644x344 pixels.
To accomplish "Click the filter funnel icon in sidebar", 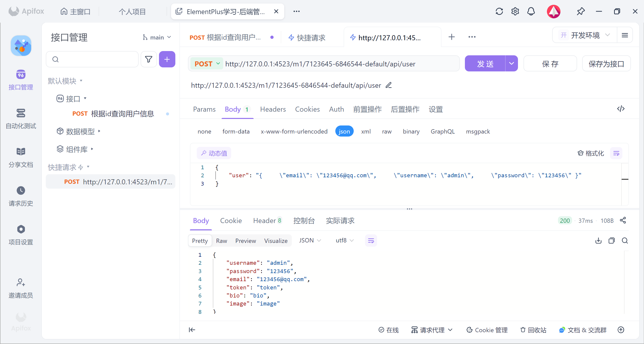I will [149, 59].
